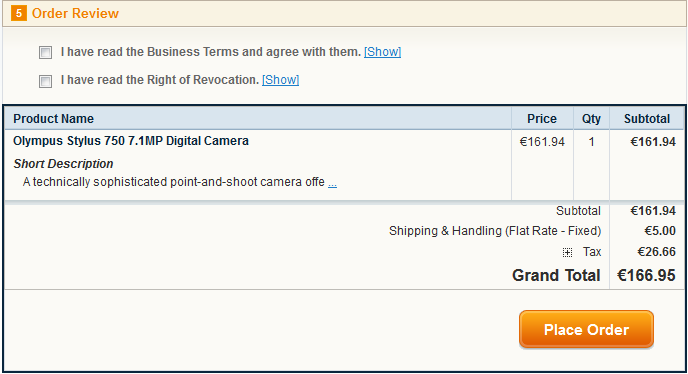Click the Product Name column header

[54, 119]
